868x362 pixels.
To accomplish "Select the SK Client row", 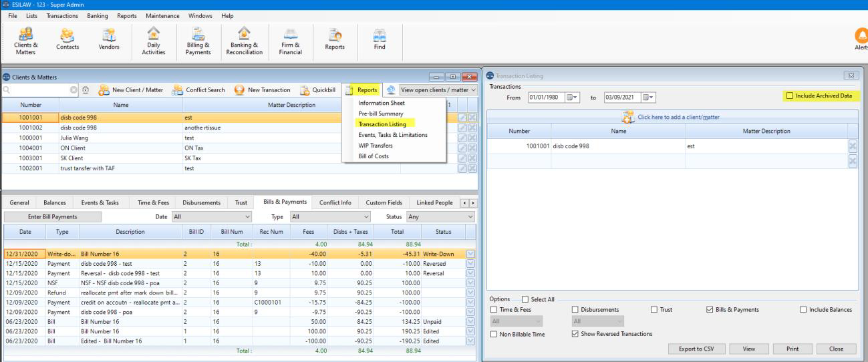I will 239,159.
